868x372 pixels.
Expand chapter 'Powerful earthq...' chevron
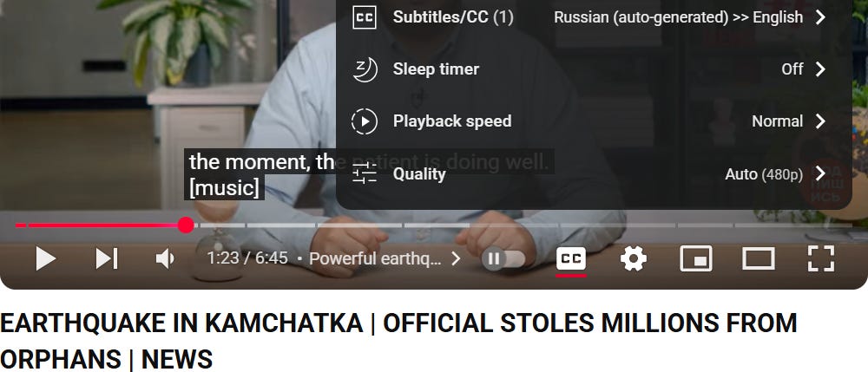coord(456,258)
